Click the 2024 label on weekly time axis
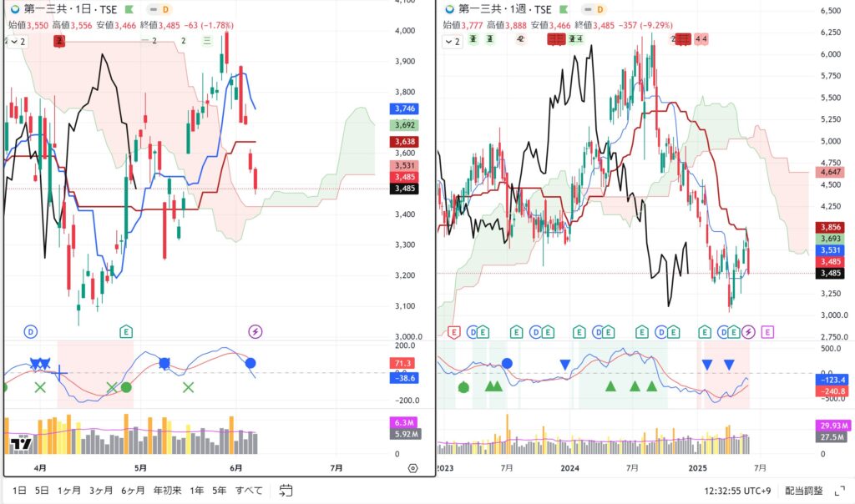Image resolution: width=855 pixels, height=504 pixels. click(x=569, y=468)
